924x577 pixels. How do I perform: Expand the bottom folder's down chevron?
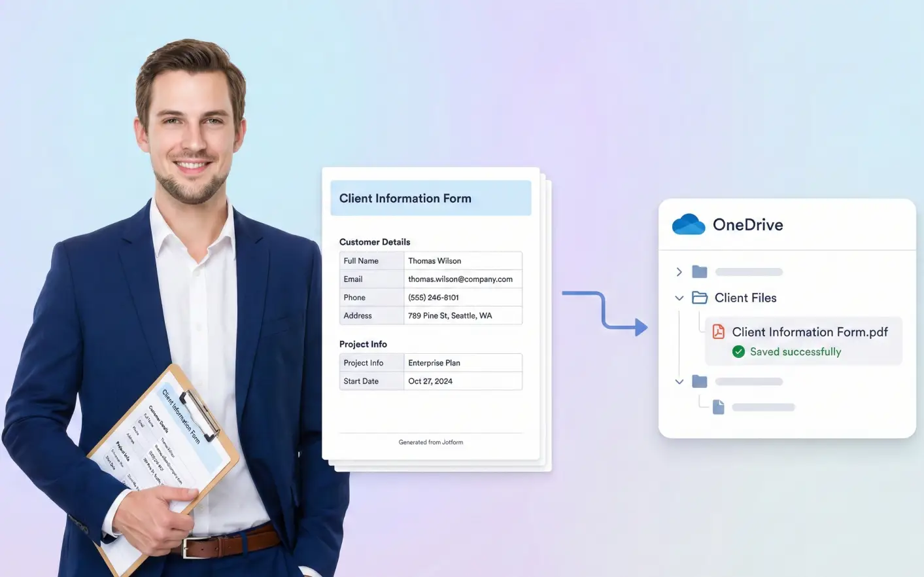679,381
